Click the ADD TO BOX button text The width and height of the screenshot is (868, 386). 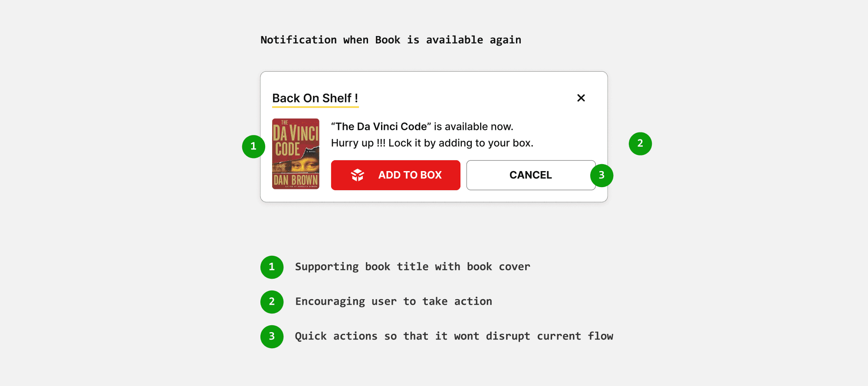(x=410, y=175)
